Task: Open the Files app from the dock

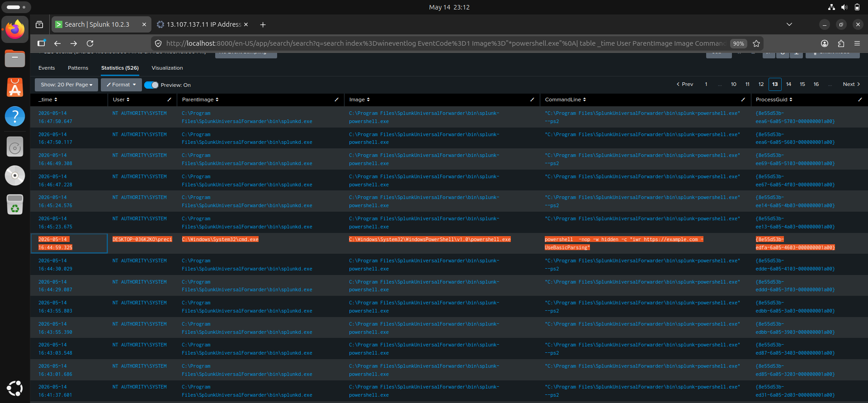Action: [x=15, y=58]
